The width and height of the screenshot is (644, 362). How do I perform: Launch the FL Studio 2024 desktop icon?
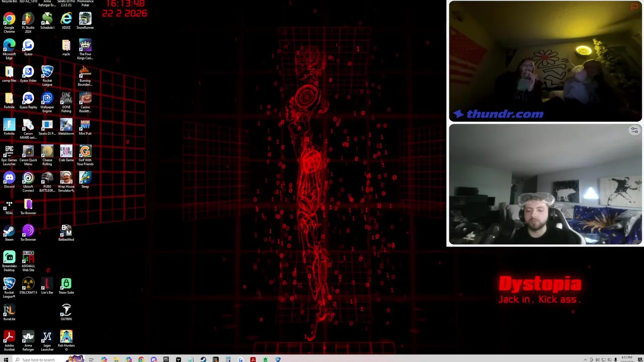click(x=28, y=22)
